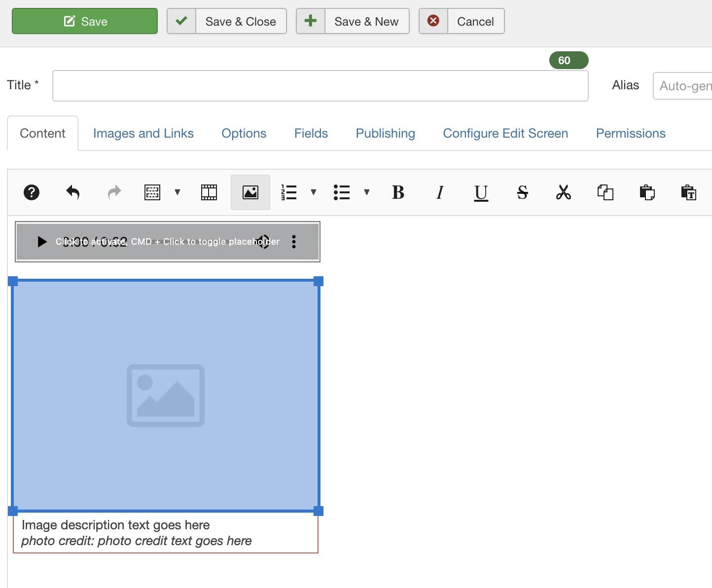Screen dimensions: 712x588
Task: Cut content with the scissors icon
Action: pyautogui.click(x=564, y=192)
